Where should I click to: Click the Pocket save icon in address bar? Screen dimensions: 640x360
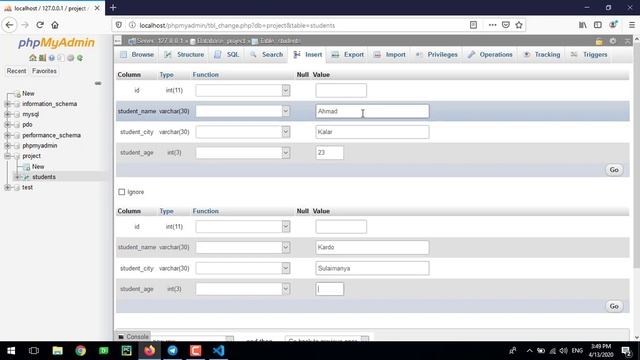point(505,25)
